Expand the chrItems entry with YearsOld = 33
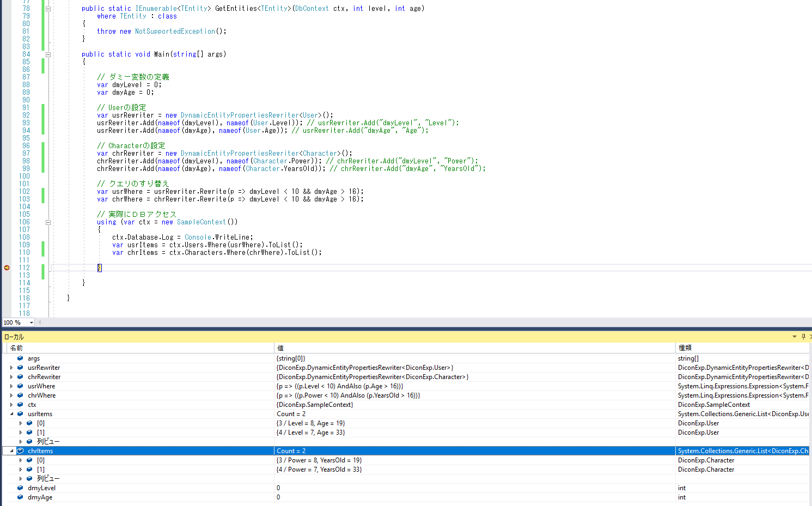 [x=21, y=470]
